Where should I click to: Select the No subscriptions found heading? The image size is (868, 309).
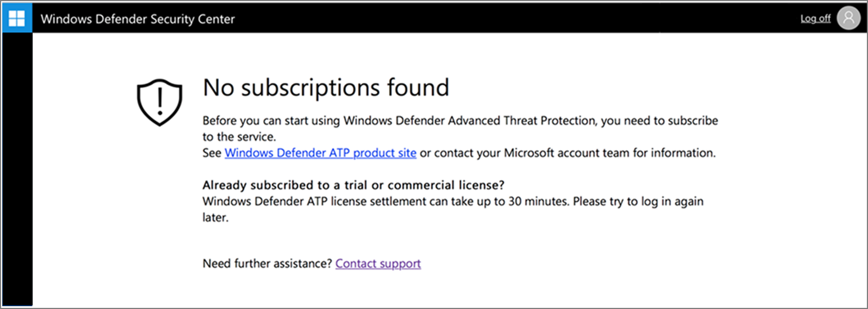(325, 88)
